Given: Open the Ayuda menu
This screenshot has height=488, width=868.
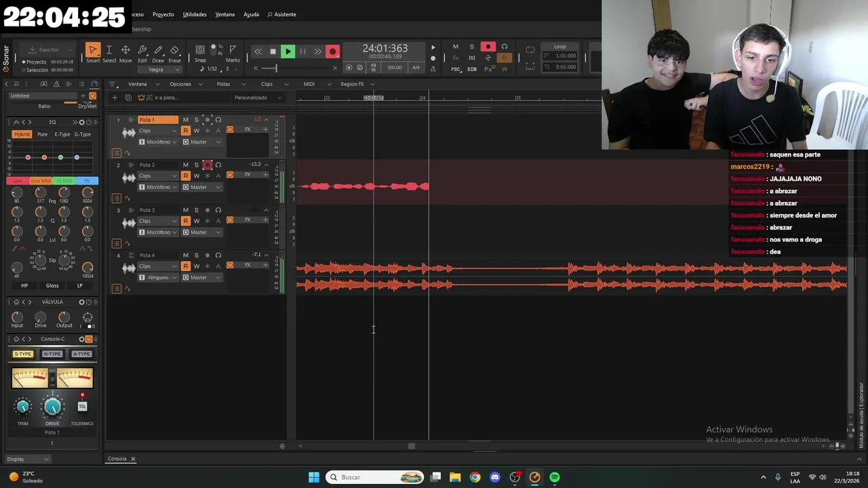Looking at the screenshot, I should point(251,14).
